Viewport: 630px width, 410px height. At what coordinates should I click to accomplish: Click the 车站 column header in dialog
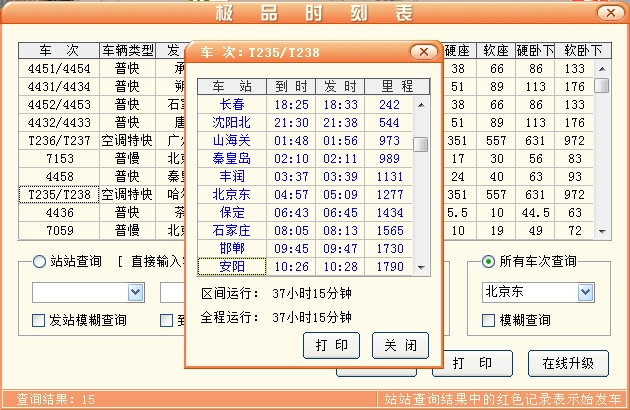232,86
